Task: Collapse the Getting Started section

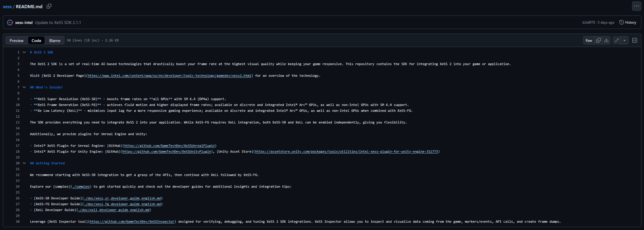Action: pyautogui.click(x=24, y=163)
